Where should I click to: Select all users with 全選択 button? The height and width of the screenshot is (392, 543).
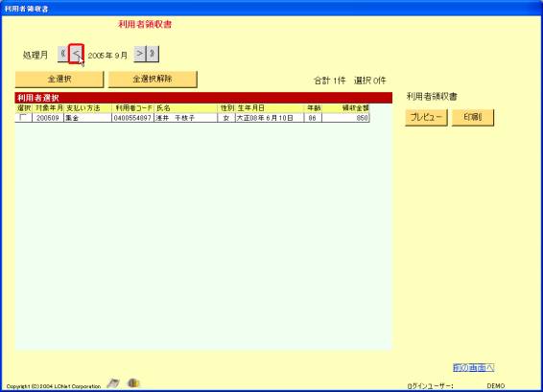click(59, 80)
